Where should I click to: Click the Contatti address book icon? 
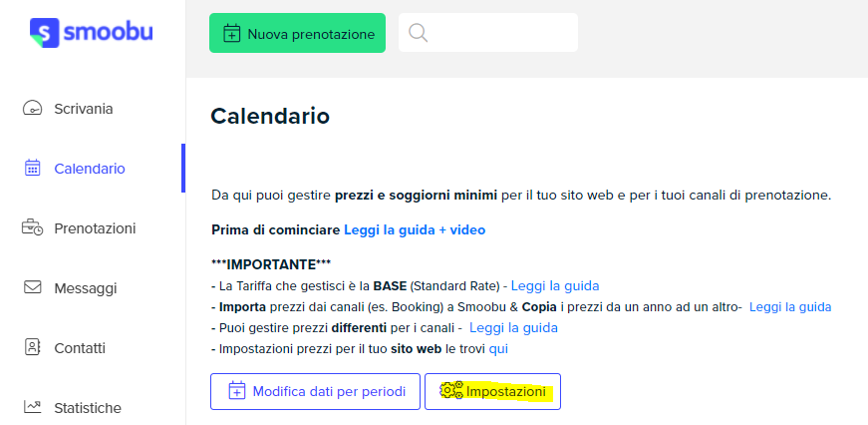pyautogui.click(x=32, y=347)
